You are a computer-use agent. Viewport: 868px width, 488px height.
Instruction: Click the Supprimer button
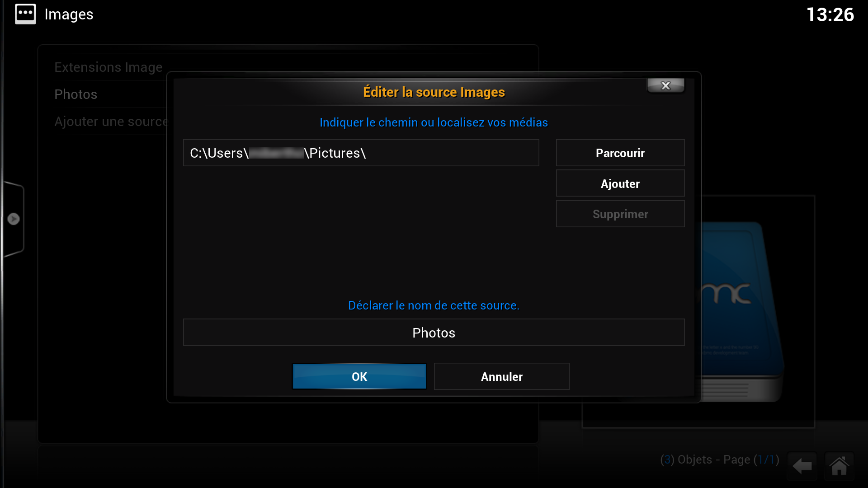click(620, 214)
